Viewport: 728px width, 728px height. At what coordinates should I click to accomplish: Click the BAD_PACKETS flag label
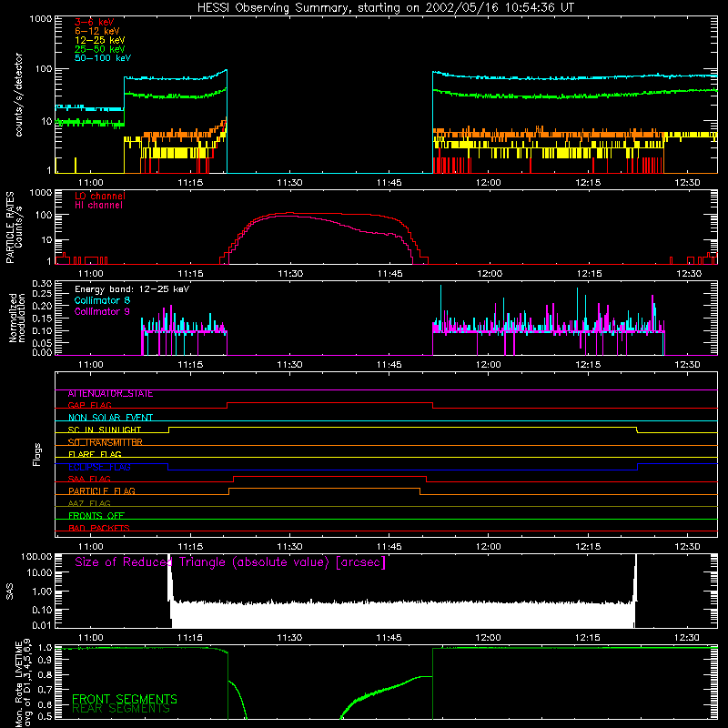pyautogui.click(x=99, y=528)
